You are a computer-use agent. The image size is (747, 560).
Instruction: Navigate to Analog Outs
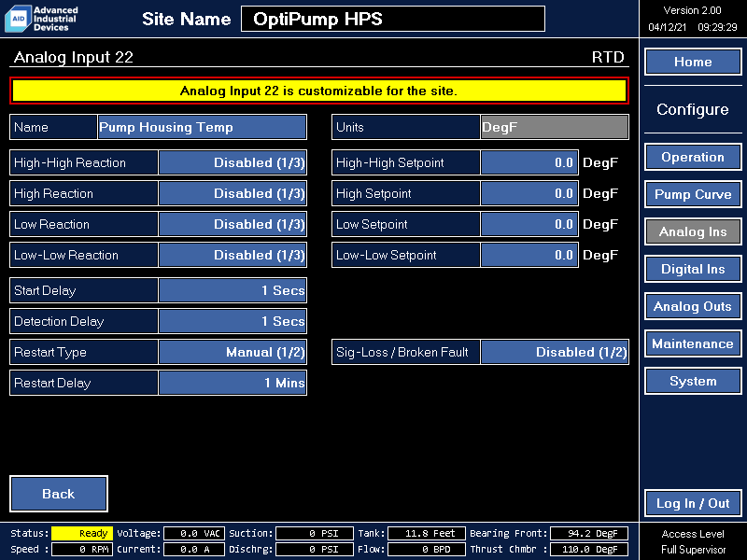(693, 306)
